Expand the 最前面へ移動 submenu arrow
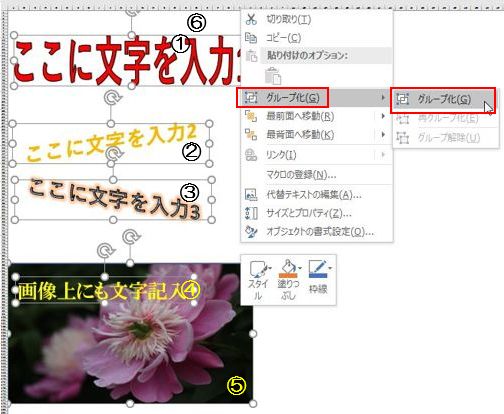Image resolution: width=504 pixels, height=414 pixels. (x=383, y=116)
